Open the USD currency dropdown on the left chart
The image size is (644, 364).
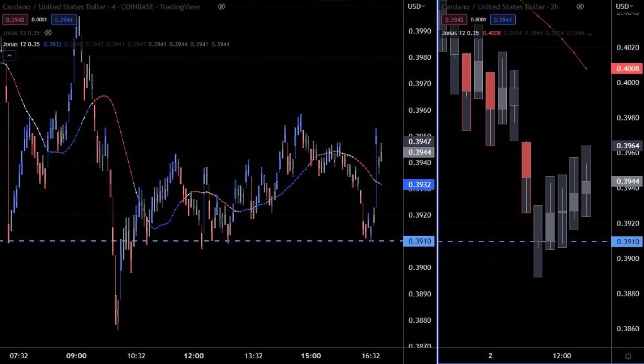416,6
